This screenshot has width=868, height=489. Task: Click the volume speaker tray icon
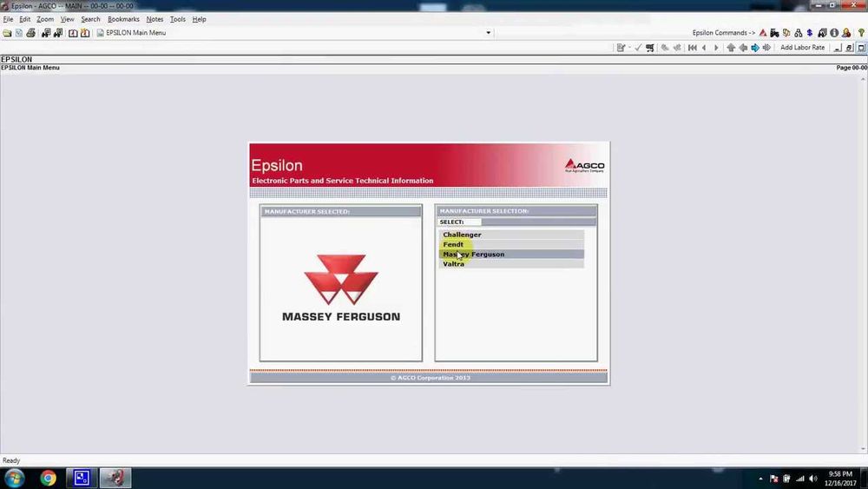(x=812, y=479)
